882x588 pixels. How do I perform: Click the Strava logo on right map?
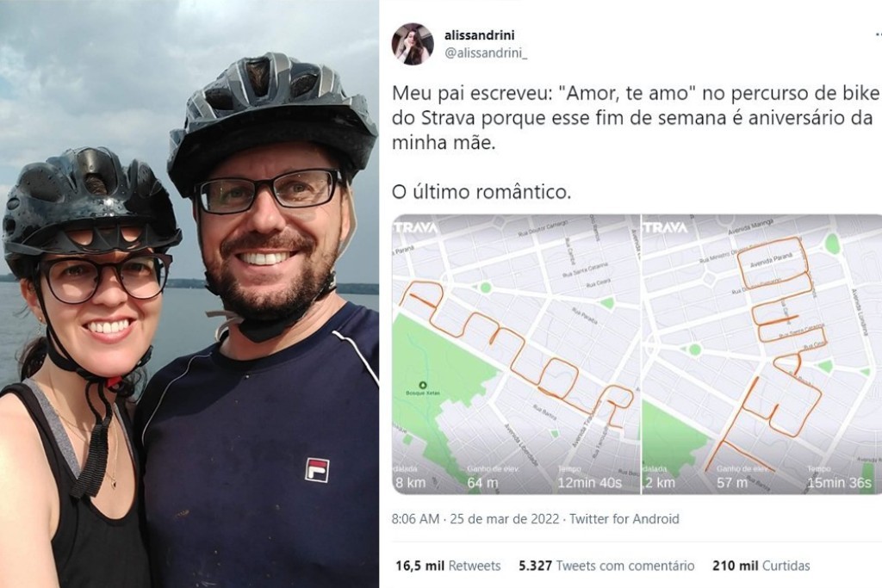[666, 227]
